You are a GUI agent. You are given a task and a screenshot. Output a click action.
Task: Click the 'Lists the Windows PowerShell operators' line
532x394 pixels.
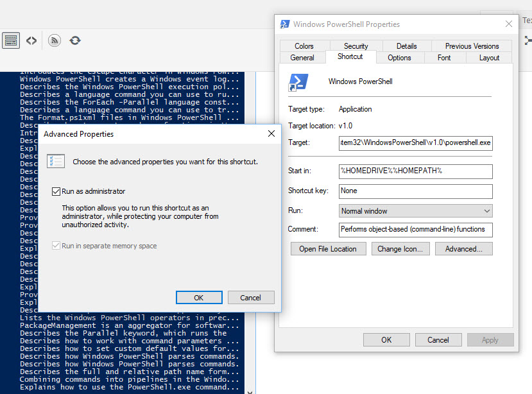click(x=129, y=318)
